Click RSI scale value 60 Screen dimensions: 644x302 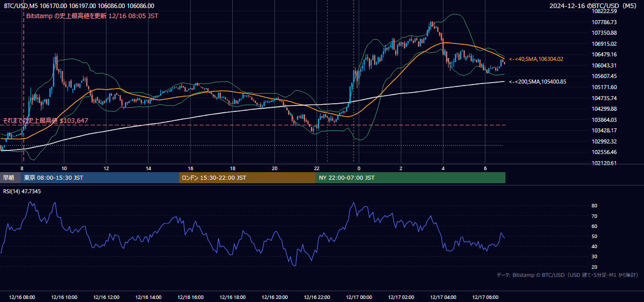coord(595,226)
